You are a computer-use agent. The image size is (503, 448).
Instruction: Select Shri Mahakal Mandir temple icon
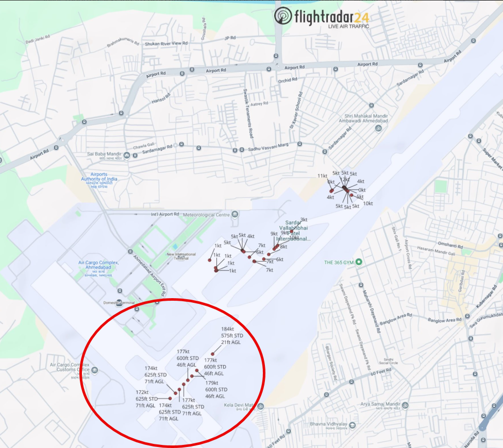pyautogui.click(x=378, y=129)
